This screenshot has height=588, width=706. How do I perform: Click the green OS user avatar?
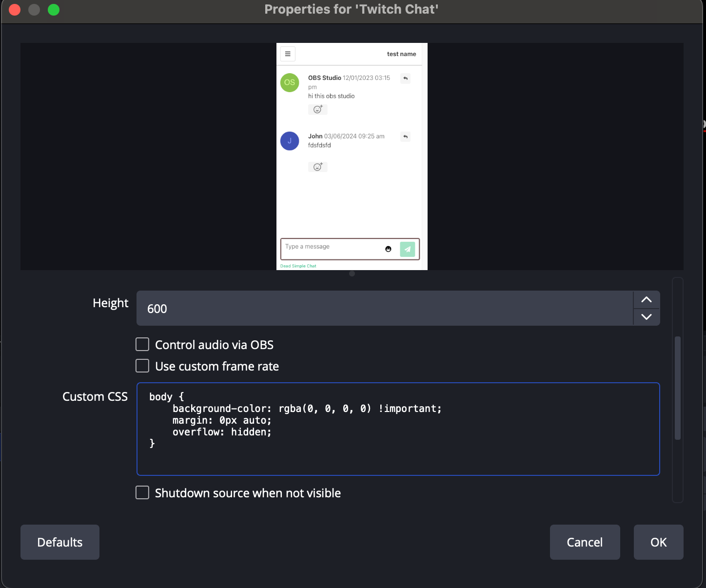(x=290, y=82)
